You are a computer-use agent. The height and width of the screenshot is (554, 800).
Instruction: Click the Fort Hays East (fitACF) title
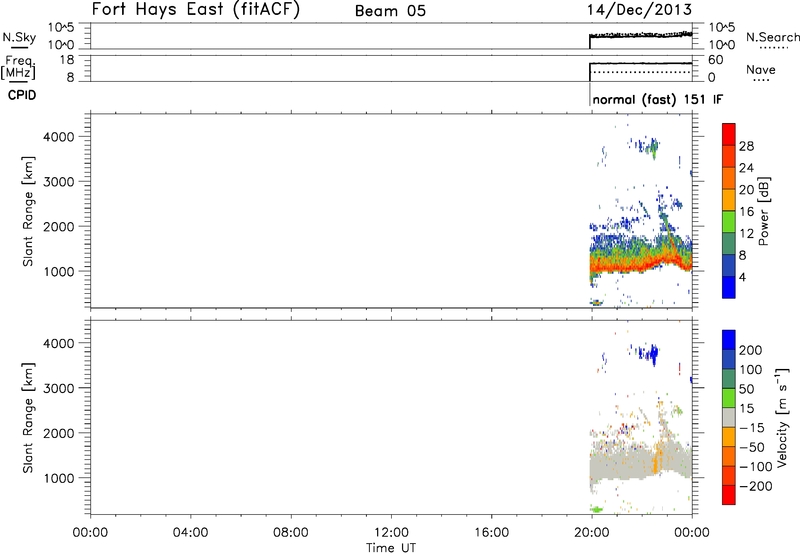pyautogui.click(x=196, y=10)
